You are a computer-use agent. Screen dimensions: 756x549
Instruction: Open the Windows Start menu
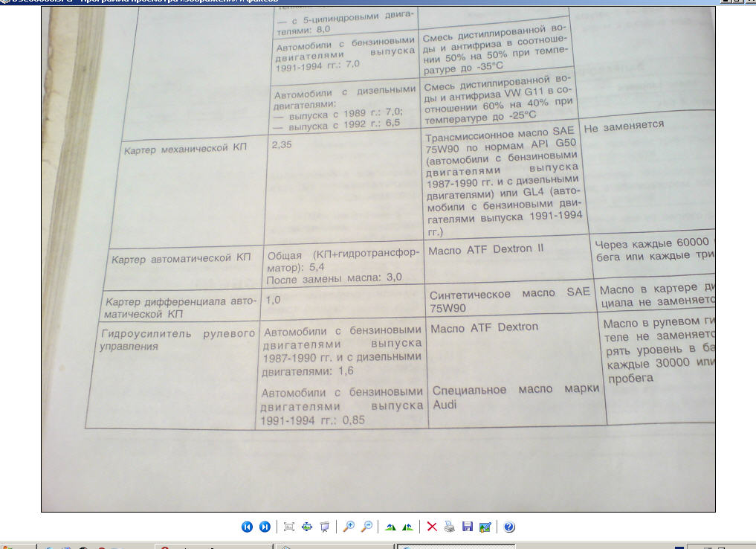pyautogui.click(x=13, y=546)
